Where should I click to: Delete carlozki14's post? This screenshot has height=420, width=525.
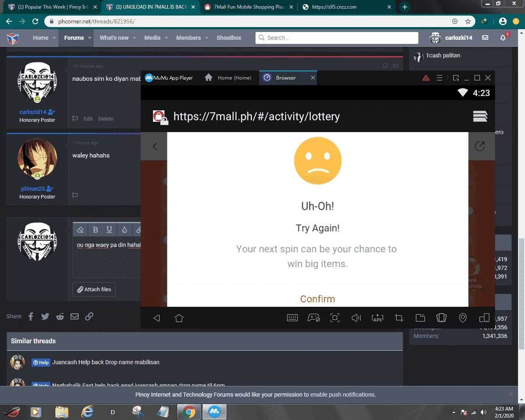(x=106, y=119)
